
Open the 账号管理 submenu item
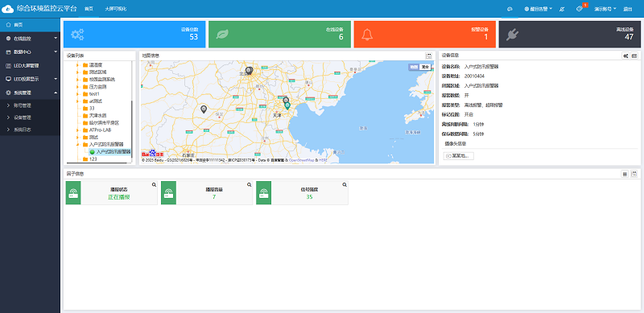click(x=30, y=105)
